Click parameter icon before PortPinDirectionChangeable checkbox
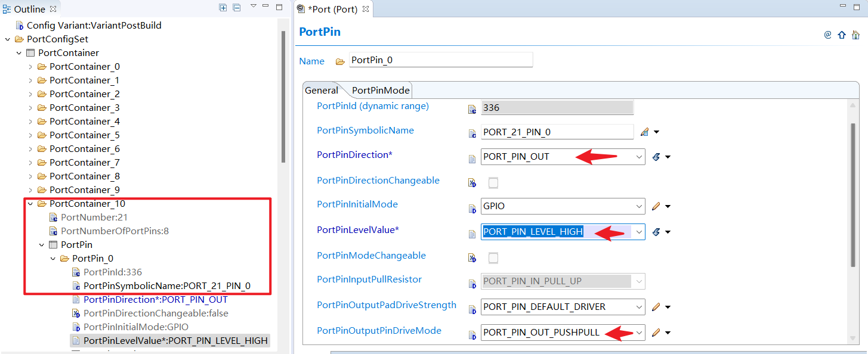The image size is (868, 354). [x=472, y=184]
